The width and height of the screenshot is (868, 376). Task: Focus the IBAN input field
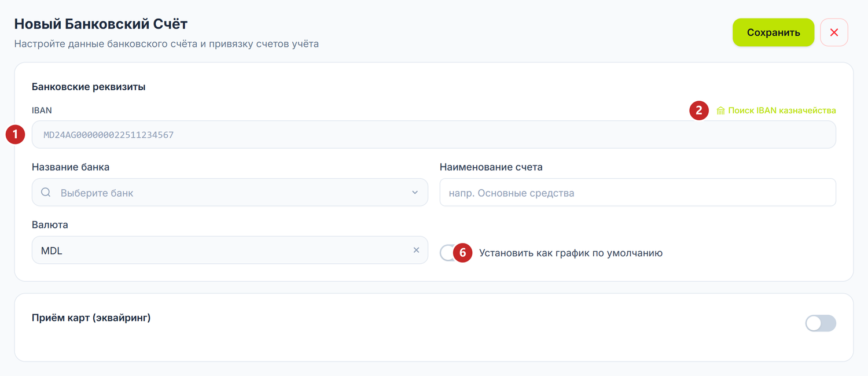(x=433, y=134)
